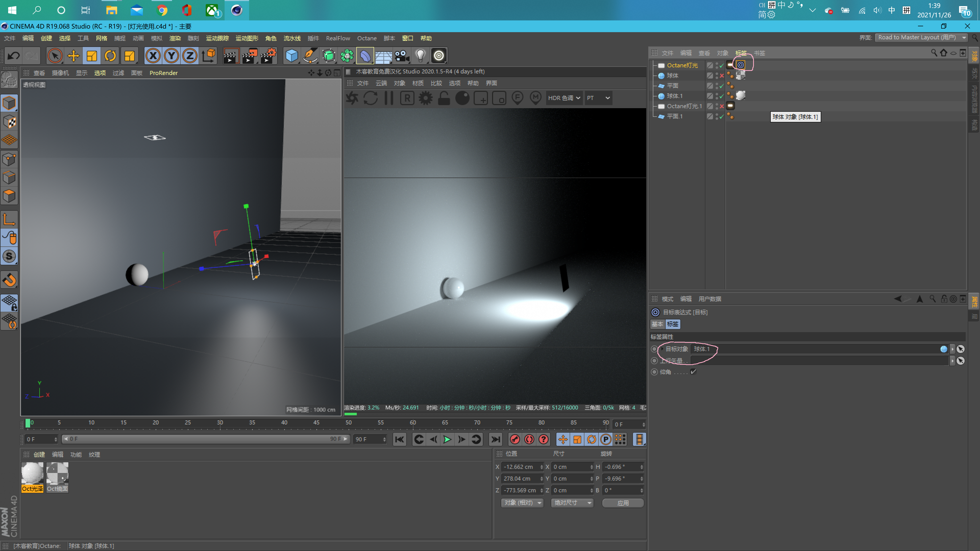980x551 pixels.
Task: Pause the Octane render in live viewer
Action: [388, 98]
